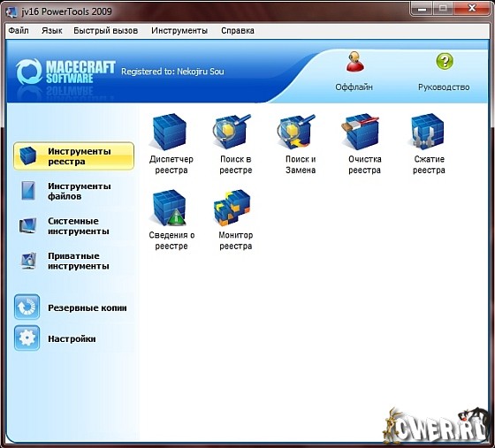Open the Инструменты menu
Image resolution: width=495 pixels, height=448 pixels.
coord(179,31)
